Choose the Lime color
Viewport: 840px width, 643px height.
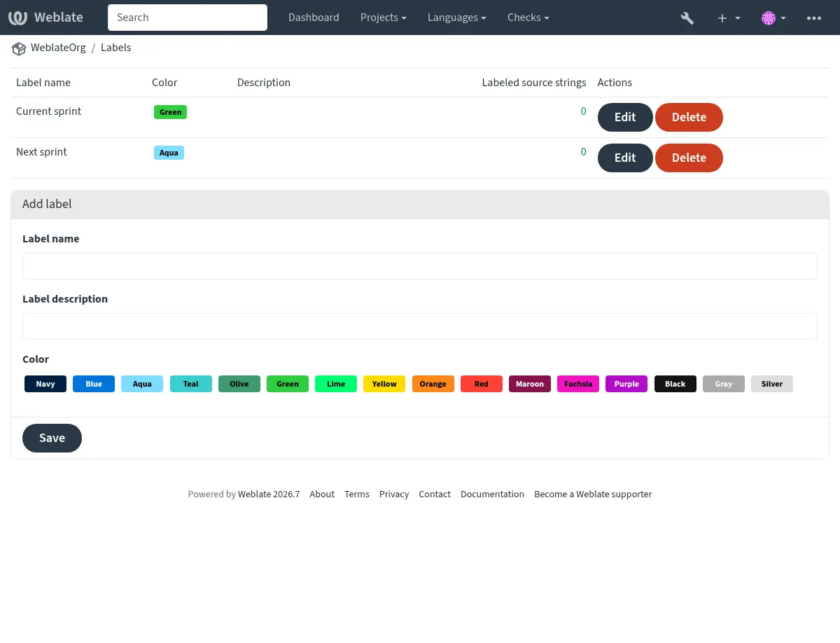coord(336,384)
